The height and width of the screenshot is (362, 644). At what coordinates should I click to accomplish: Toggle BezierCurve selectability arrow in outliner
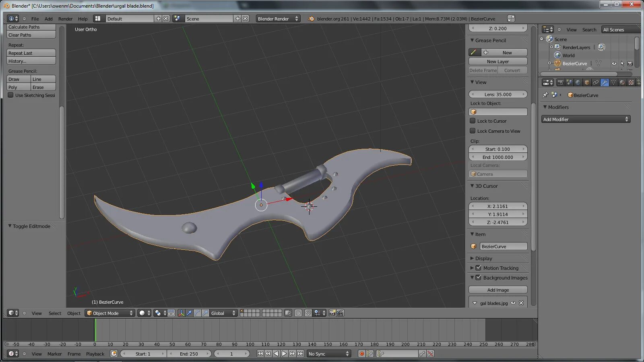(x=622, y=63)
